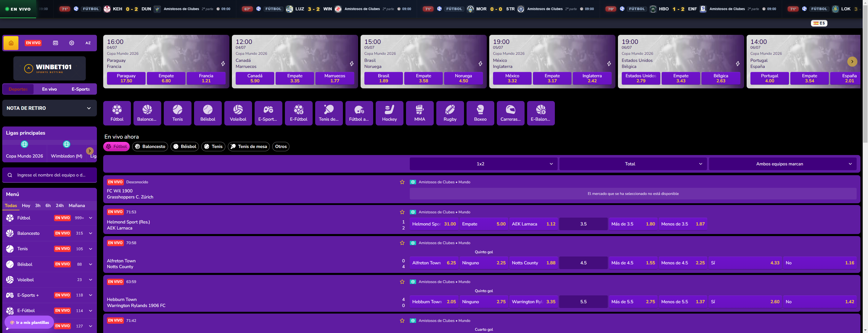Switch to the En vivo tab
Viewport: 868px width, 333px height.
49,89
